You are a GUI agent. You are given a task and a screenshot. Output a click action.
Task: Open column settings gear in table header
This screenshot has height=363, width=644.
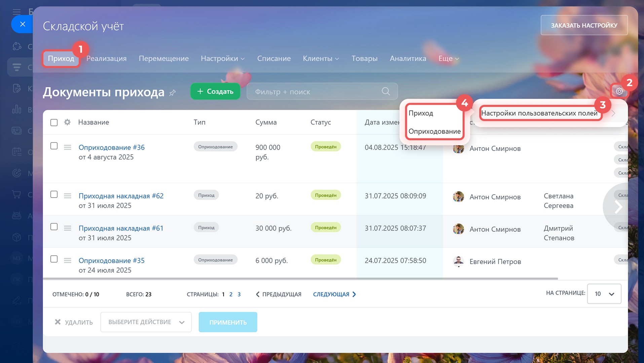[x=67, y=122]
